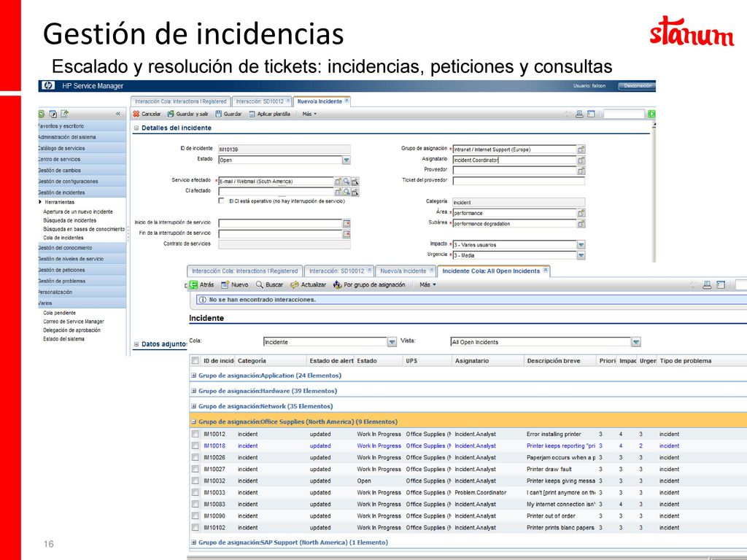Click the Guardar disk button
The height and width of the screenshot is (560, 747).
[x=228, y=114]
